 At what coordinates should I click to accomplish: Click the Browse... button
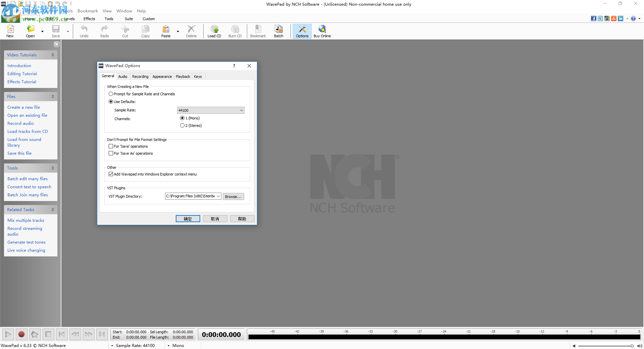coord(233,197)
